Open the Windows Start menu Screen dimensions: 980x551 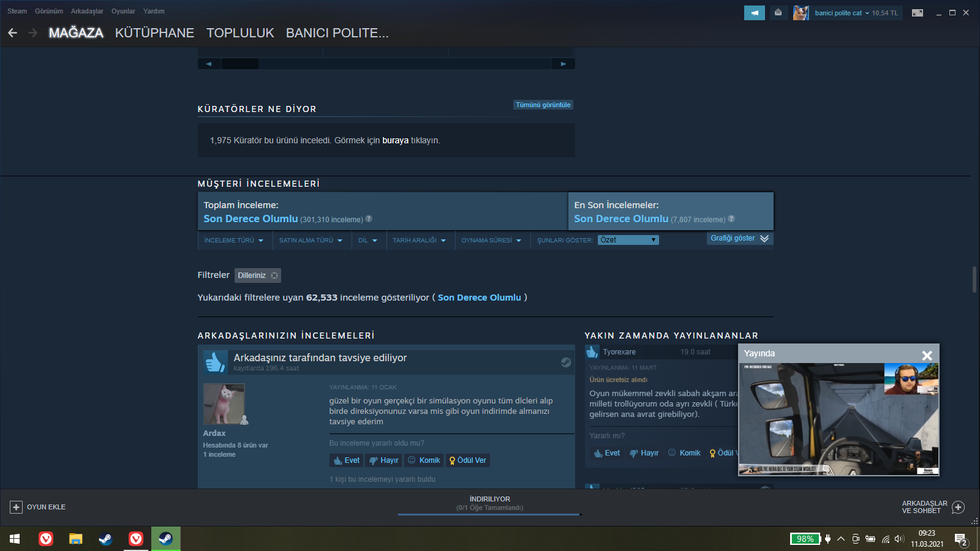[x=15, y=539]
